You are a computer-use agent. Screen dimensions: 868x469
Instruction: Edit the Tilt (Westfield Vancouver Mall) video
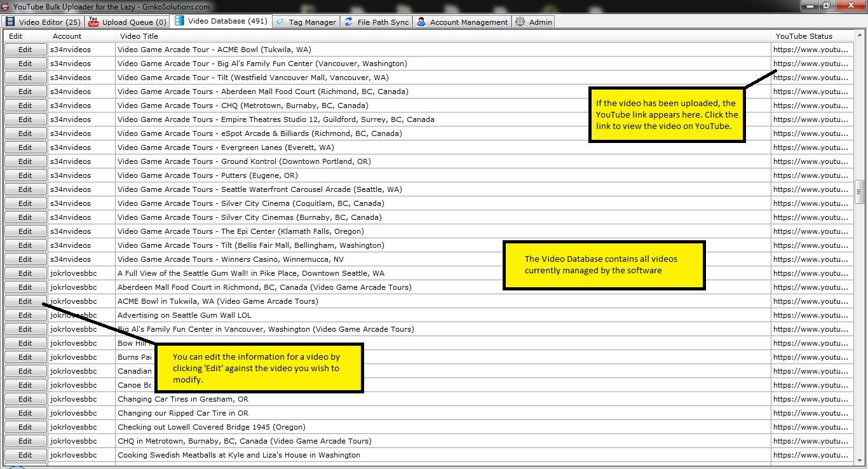click(x=25, y=78)
